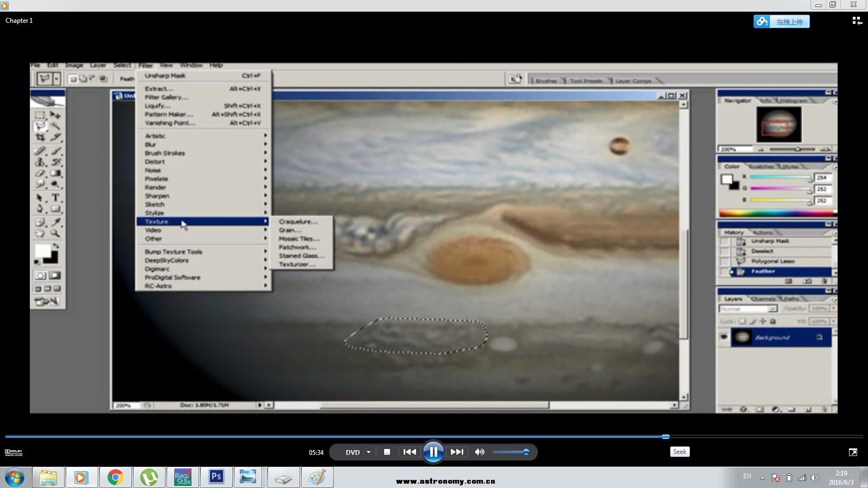Choose Mosaic Tiles from the Texture submenu
868x488 pixels.
pyautogui.click(x=299, y=239)
